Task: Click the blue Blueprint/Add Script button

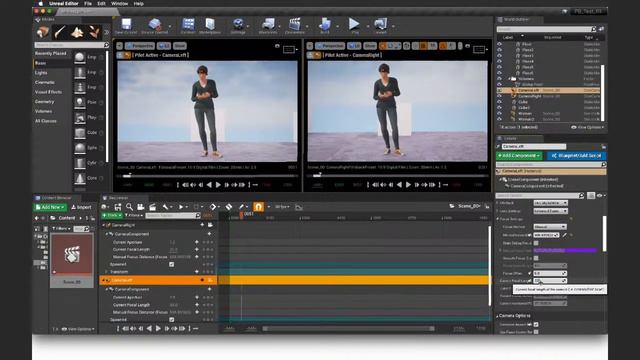Action: 576,156
